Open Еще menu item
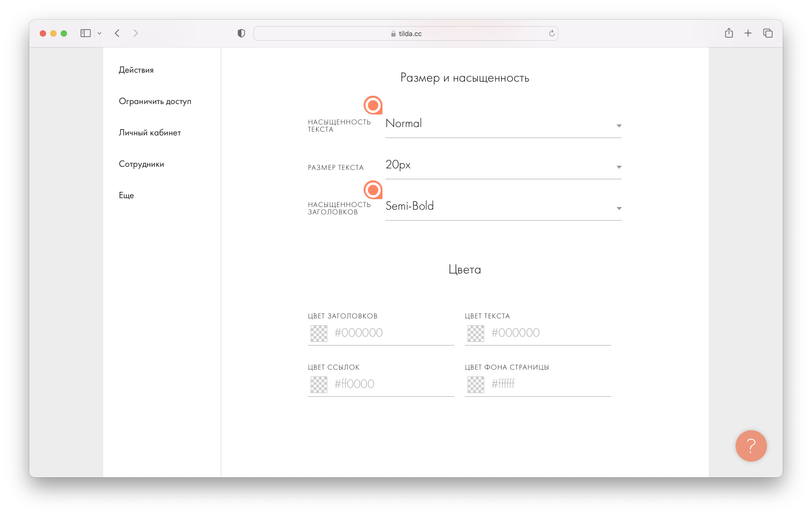The width and height of the screenshot is (812, 516). click(126, 196)
